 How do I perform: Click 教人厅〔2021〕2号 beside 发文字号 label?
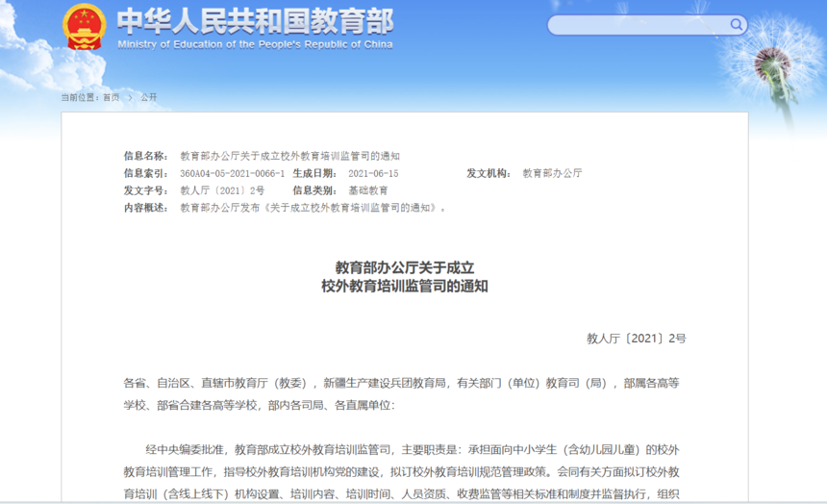pyautogui.click(x=222, y=190)
